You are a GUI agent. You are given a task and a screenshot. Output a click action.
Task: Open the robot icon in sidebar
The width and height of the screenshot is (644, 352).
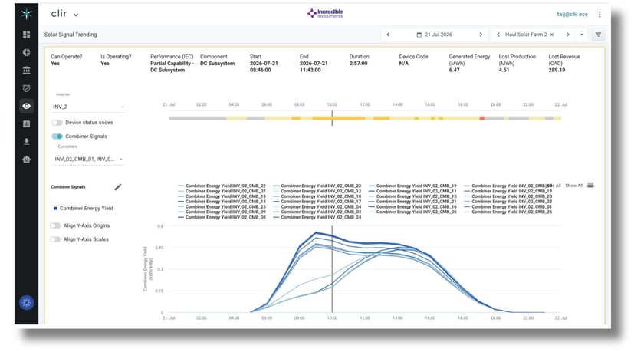pos(26,160)
